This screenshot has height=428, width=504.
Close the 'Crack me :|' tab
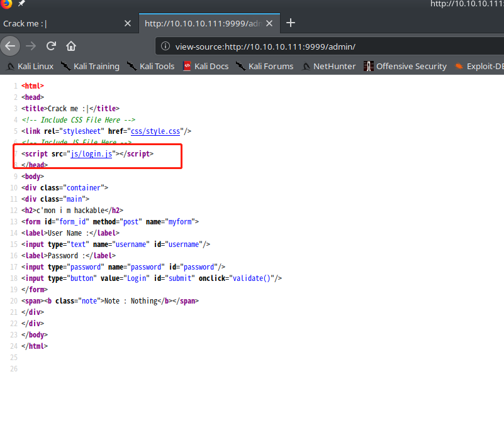click(128, 23)
